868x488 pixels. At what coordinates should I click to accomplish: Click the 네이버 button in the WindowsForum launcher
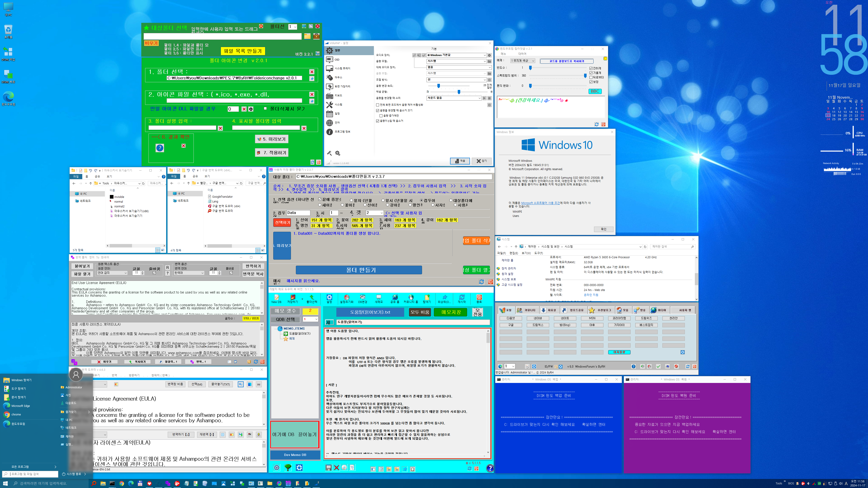[x=538, y=318]
